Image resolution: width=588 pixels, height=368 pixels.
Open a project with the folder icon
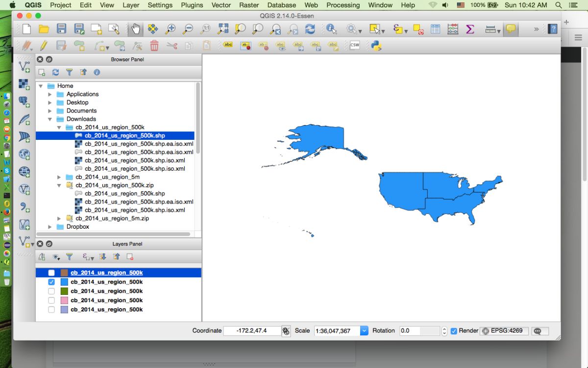point(44,29)
